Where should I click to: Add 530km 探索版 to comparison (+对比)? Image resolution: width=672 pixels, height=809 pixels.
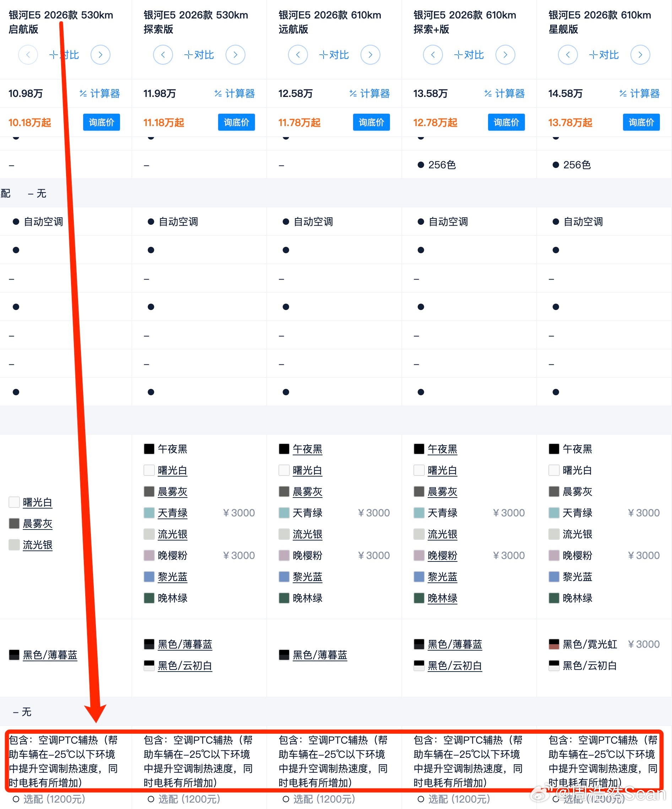point(199,55)
